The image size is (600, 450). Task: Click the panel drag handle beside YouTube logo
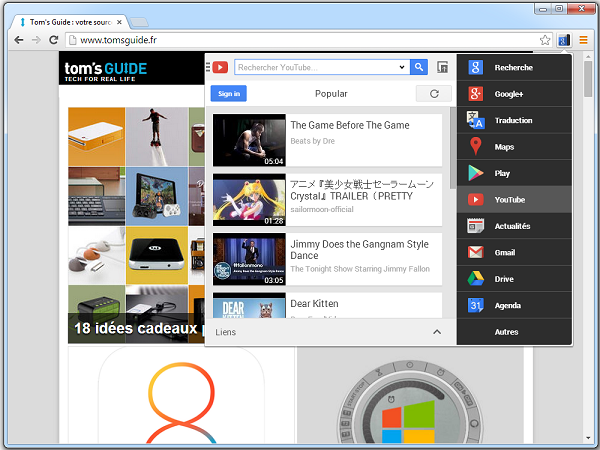[x=208, y=67]
